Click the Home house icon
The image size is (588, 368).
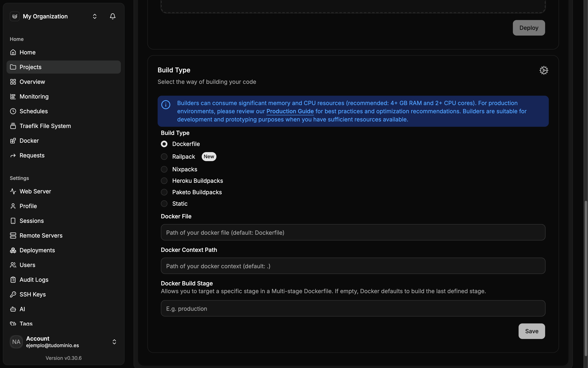pos(13,52)
